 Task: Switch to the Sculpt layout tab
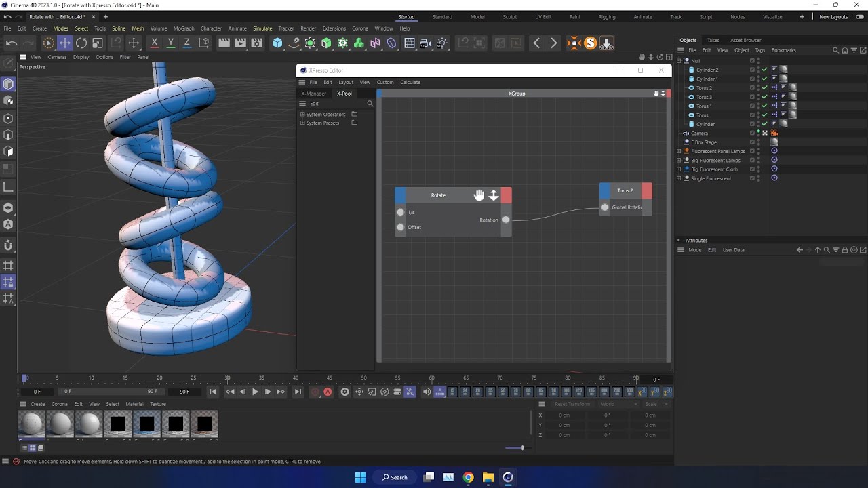click(510, 16)
